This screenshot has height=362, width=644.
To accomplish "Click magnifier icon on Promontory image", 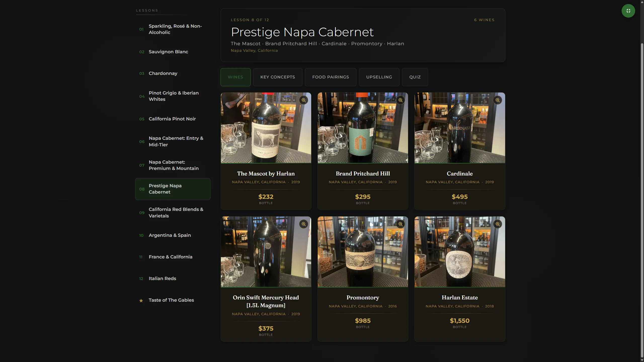I will tap(400, 224).
